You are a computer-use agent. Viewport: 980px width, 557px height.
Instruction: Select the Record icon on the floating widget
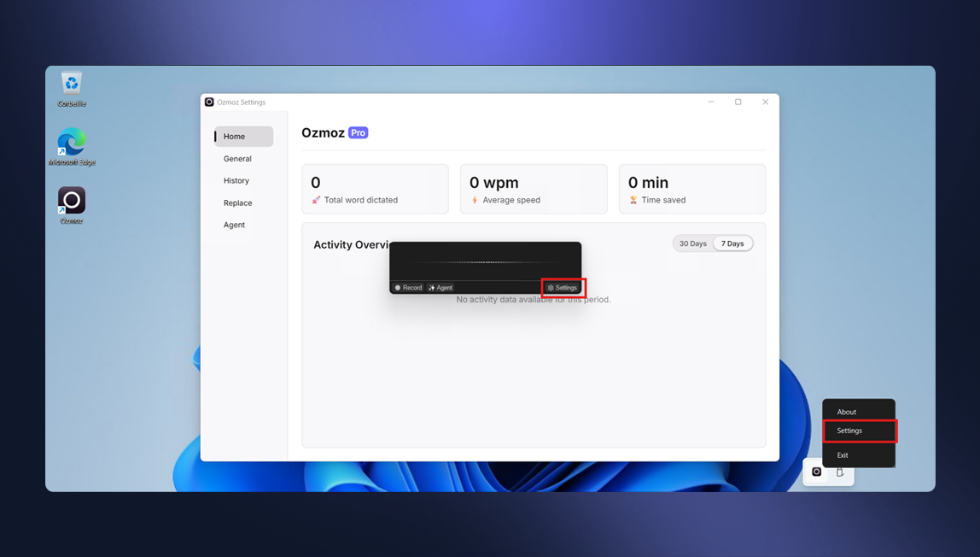click(x=398, y=287)
